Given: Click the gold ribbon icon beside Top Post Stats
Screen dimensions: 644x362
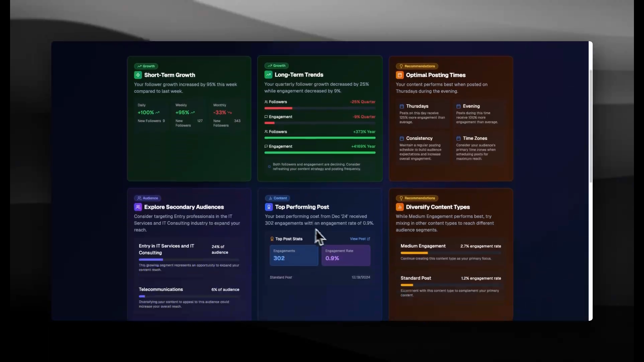Looking at the screenshot, I should (x=272, y=239).
